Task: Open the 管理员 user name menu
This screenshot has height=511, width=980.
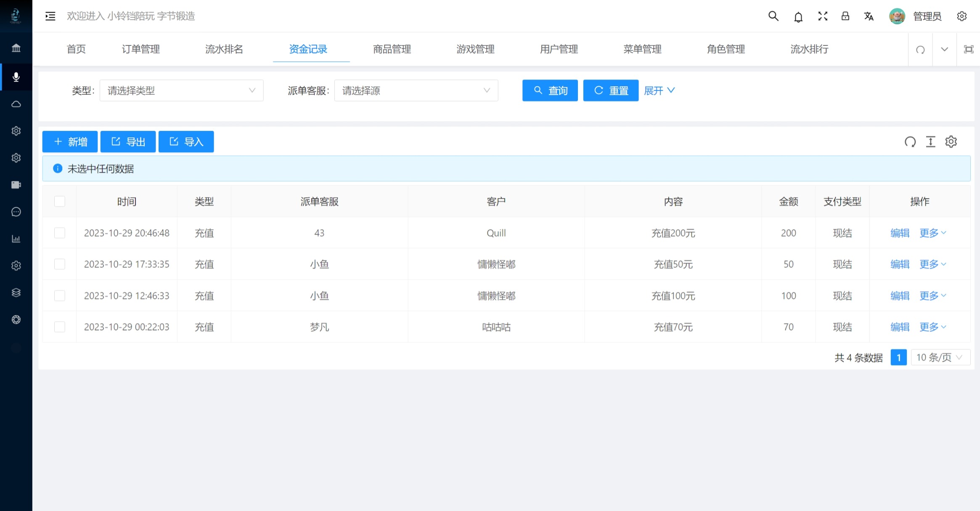Action: pyautogui.click(x=927, y=16)
